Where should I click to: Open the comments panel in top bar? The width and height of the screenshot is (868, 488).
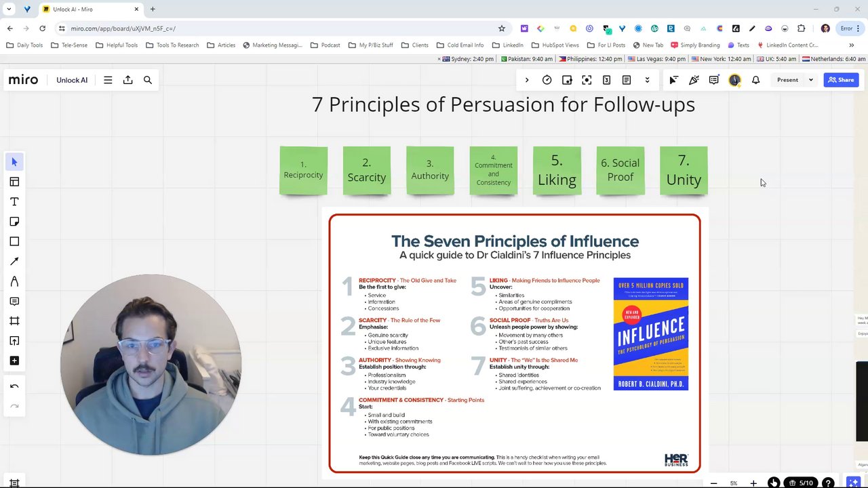point(713,80)
